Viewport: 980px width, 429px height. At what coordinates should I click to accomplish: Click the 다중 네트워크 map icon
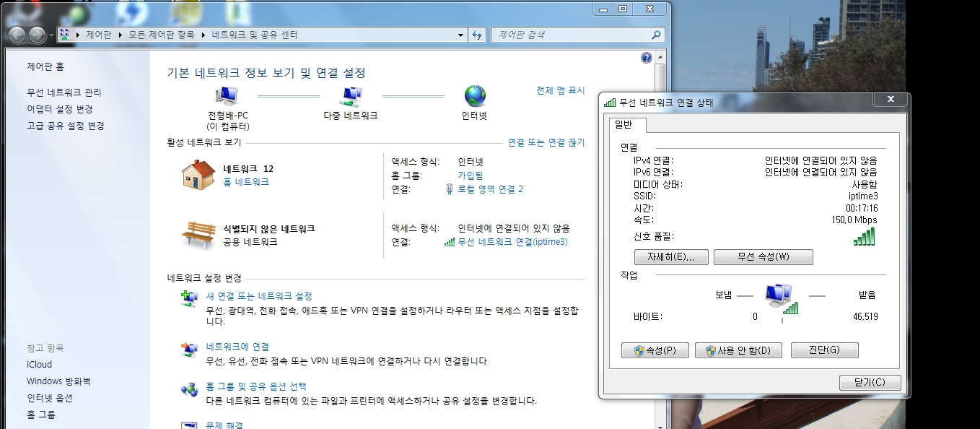(351, 95)
